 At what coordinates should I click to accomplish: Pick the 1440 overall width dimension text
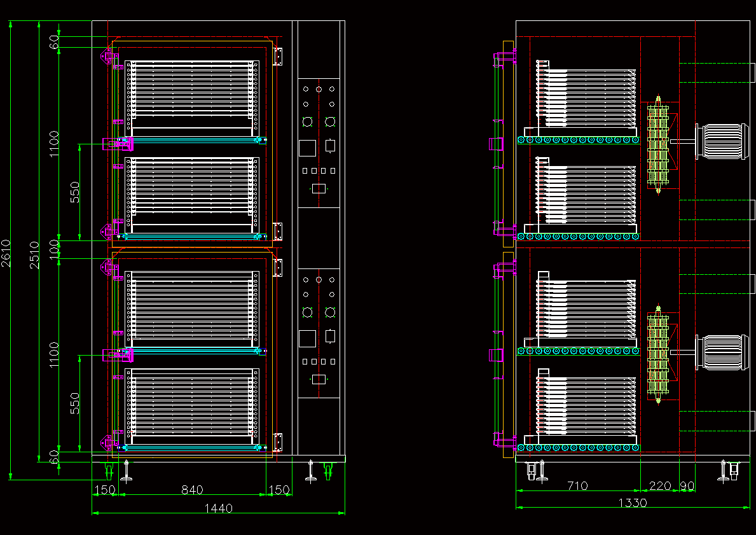219,508
